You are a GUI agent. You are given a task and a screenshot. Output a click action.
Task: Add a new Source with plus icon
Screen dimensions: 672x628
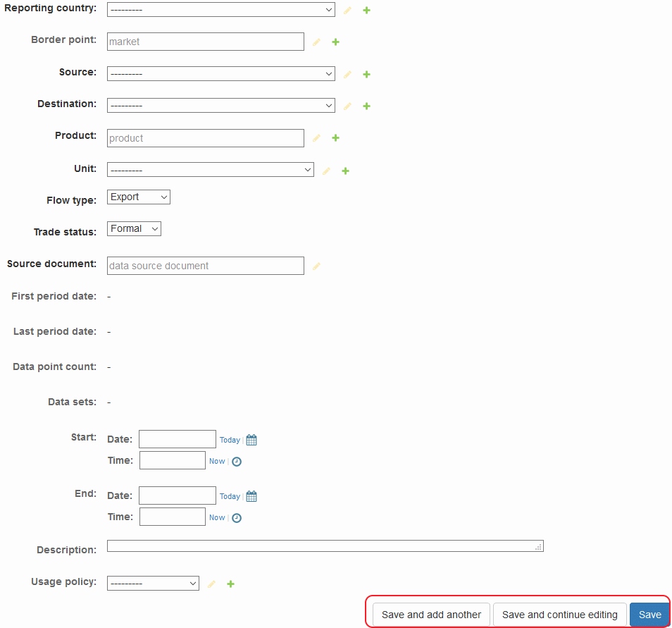(x=366, y=74)
